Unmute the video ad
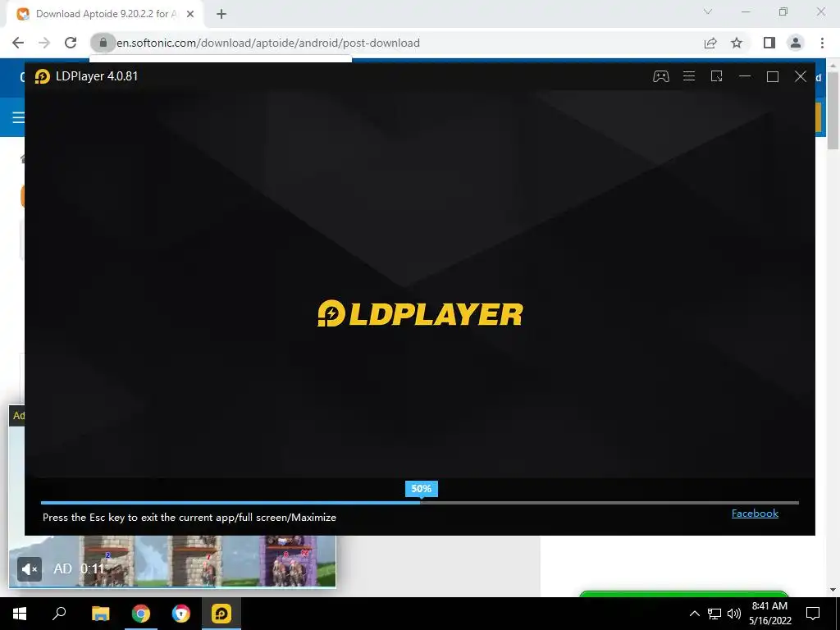Image resolution: width=840 pixels, height=630 pixels. tap(30, 569)
